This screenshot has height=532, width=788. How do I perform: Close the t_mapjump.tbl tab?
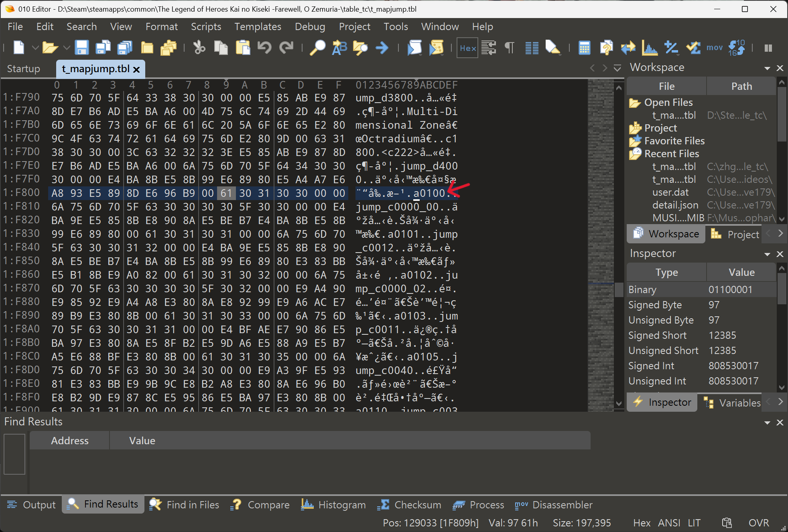[x=136, y=69]
